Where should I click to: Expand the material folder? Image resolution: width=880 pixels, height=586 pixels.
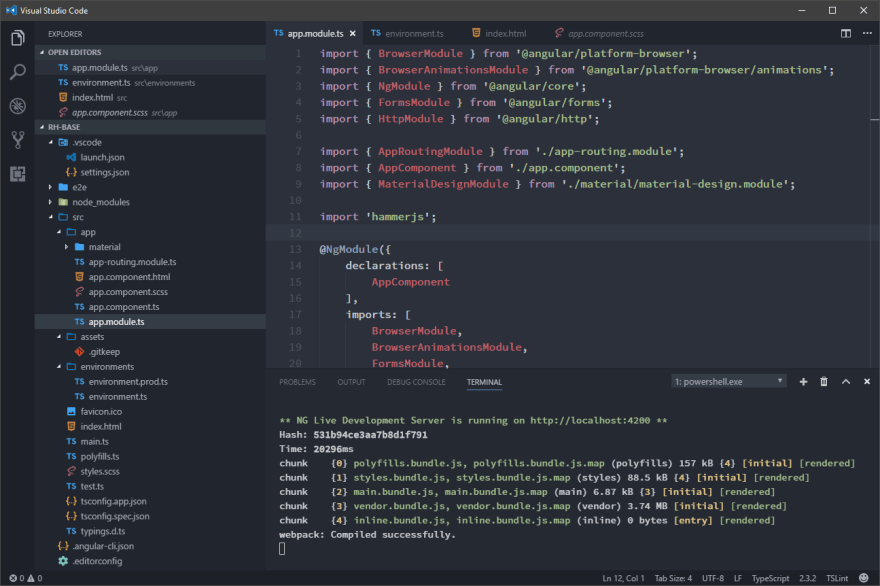[66, 247]
